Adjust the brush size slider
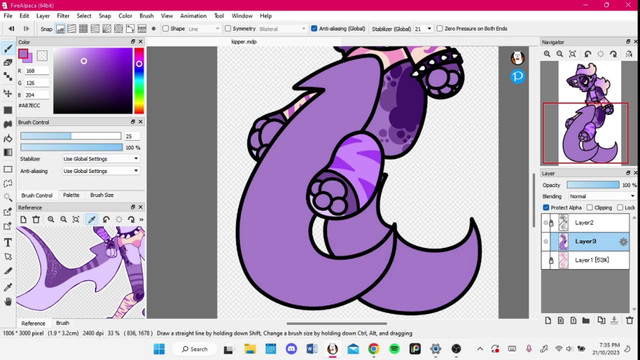Screen dimensions: 640x360 pyautogui.click(x=71, y=136)
